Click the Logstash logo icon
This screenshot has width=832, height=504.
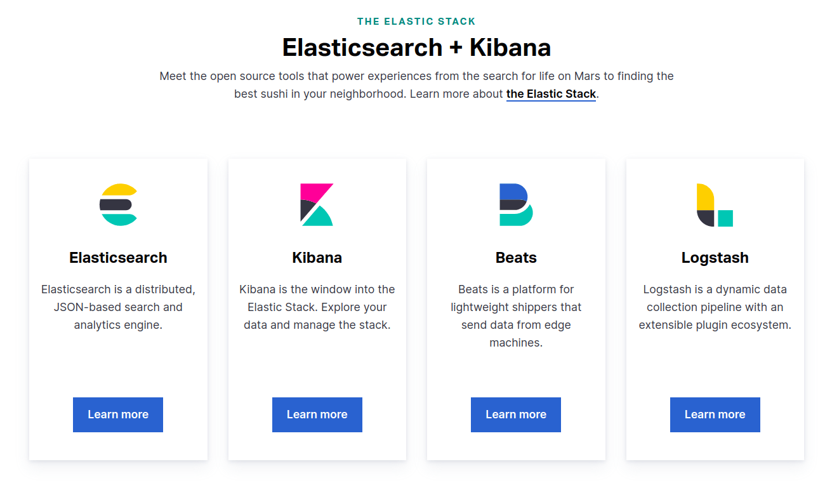tap(715, 204)
